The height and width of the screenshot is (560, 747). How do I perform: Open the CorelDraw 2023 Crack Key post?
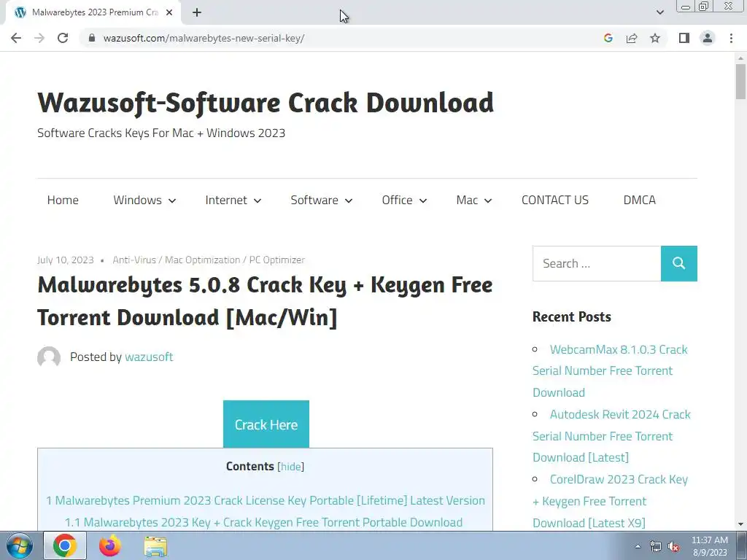tap(611, 501)
